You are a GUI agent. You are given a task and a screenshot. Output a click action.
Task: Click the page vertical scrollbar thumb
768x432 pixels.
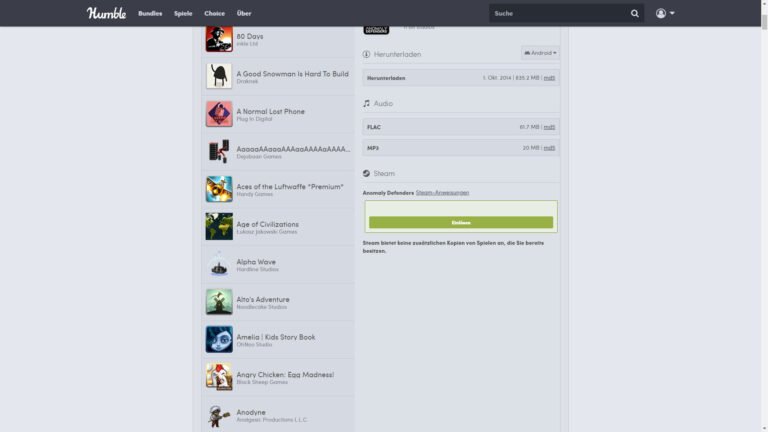click(764, 22)
